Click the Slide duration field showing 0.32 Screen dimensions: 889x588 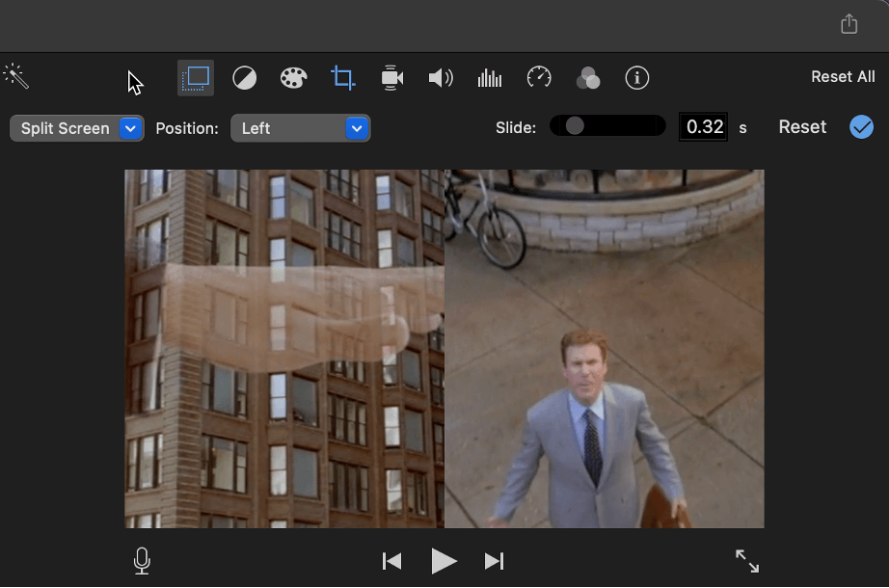(x=704, y=126)
